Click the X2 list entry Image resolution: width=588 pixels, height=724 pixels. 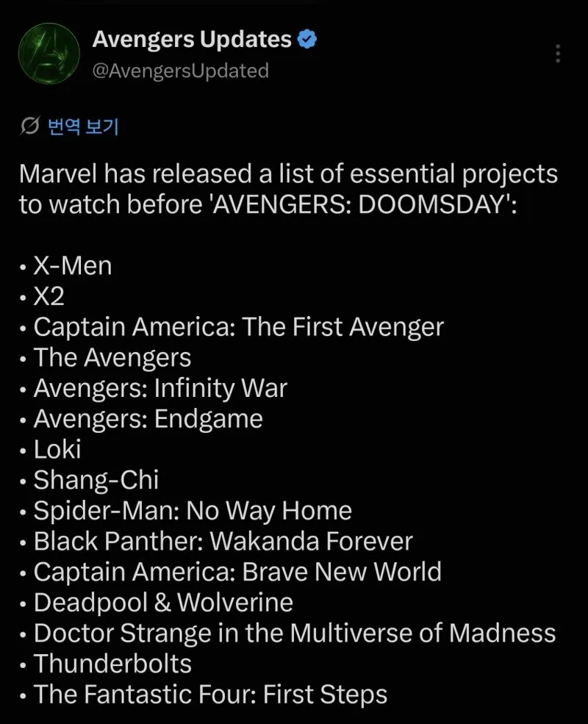49,296
